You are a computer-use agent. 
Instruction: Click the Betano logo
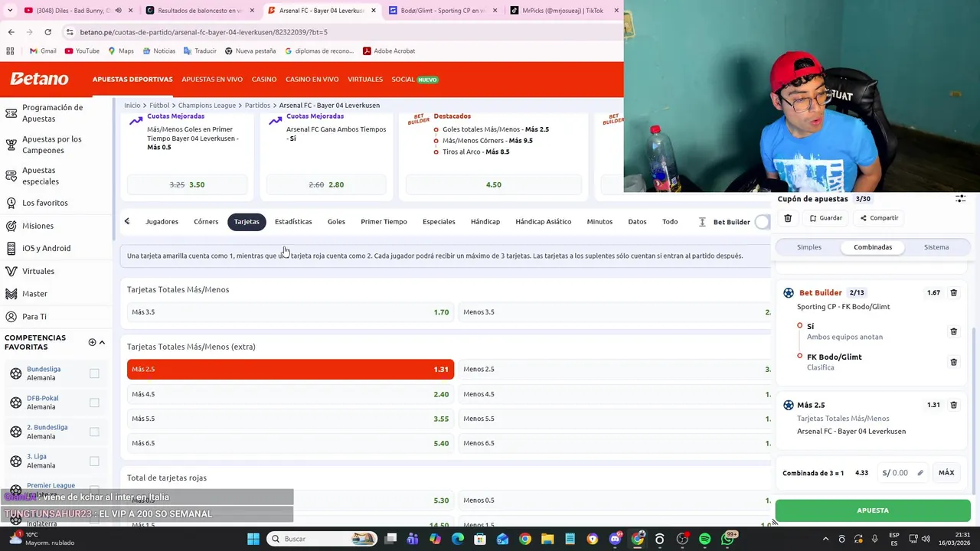pyautogui.click(x=39, y=79)
